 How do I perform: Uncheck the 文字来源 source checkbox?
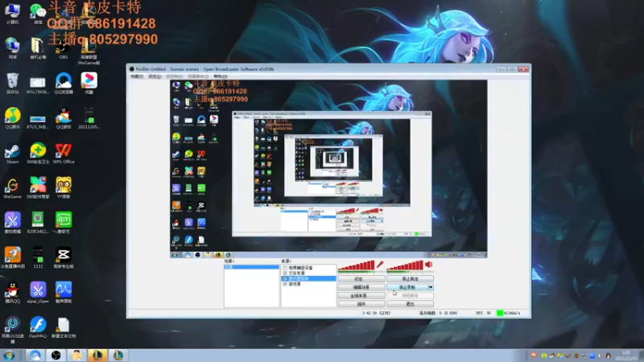pyautogui.click(x=285, y=274)
